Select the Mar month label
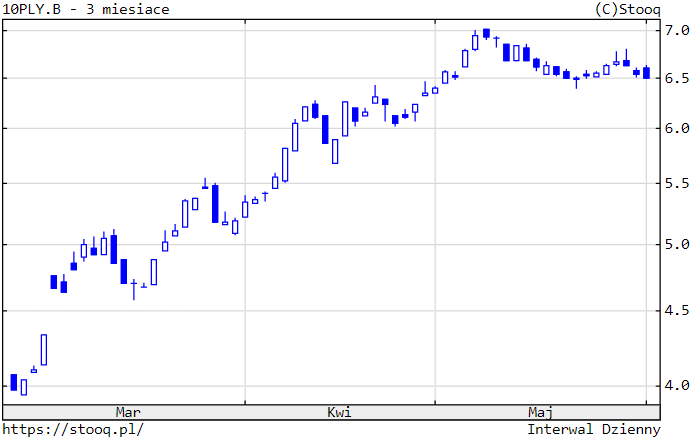695x440 pixels. [x=128, y=412]
